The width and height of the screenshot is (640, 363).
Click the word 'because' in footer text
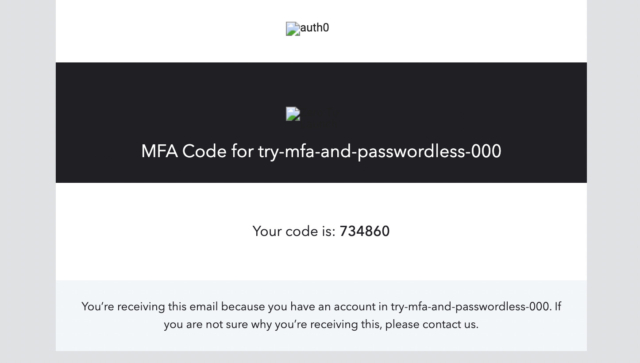pyautogui.click(x=243, y=307)
